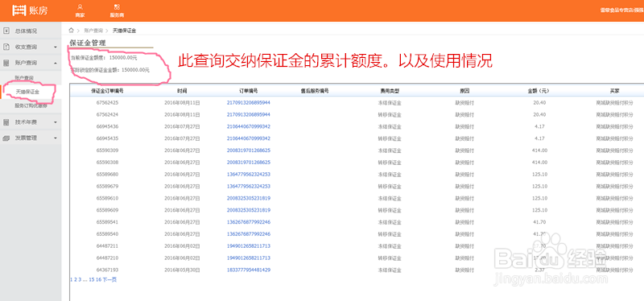Go to home via breadcrumb house icon
This screenshot has width=644, height=301.
[72, 31]
